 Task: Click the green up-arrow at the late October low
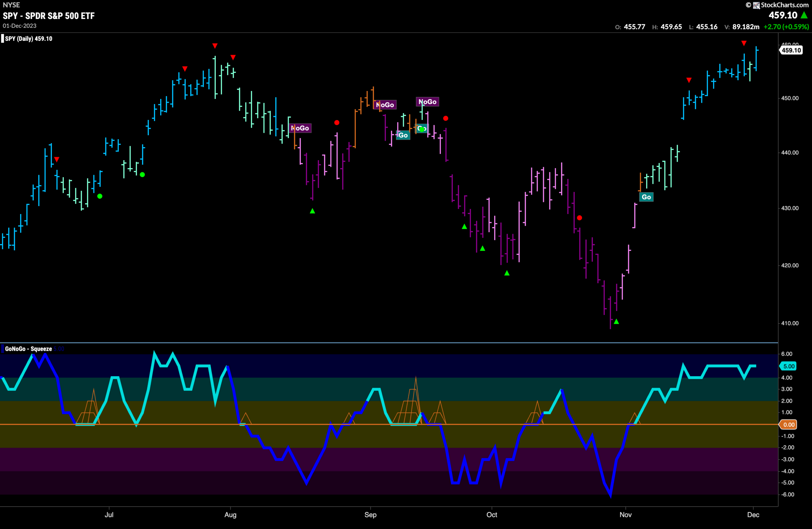pyautogui.click(x=616, y=321)
